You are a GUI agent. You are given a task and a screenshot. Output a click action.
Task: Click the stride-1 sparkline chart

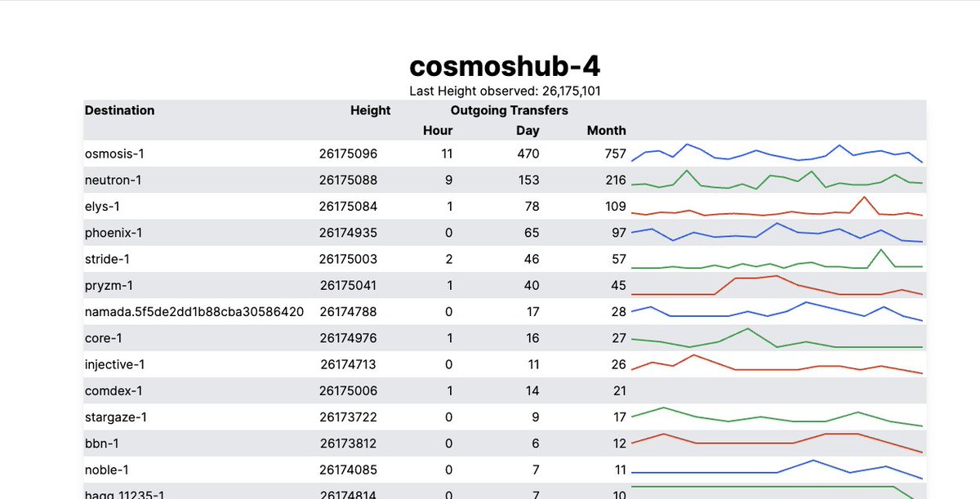click(777, 259)
